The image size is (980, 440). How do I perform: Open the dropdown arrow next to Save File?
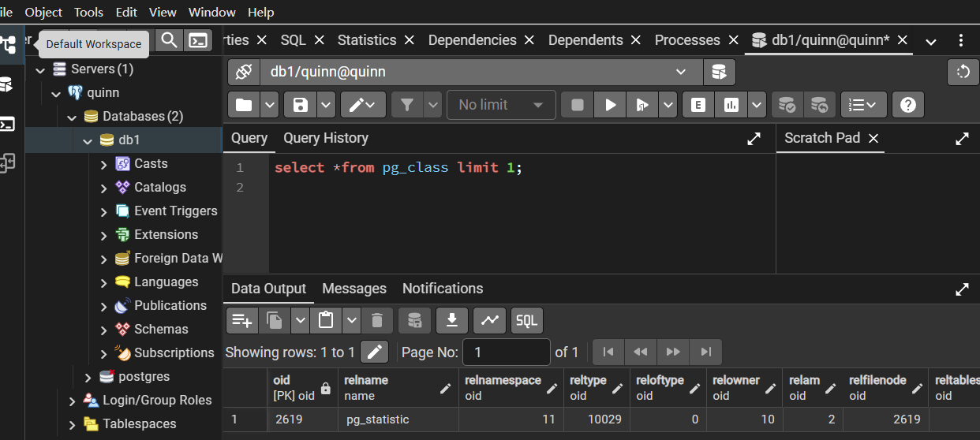point(327,105)
